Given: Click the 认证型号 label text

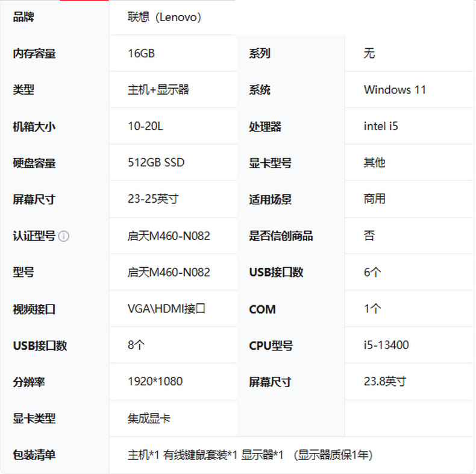Looking at the screenshot, I should tap(34, 236).
